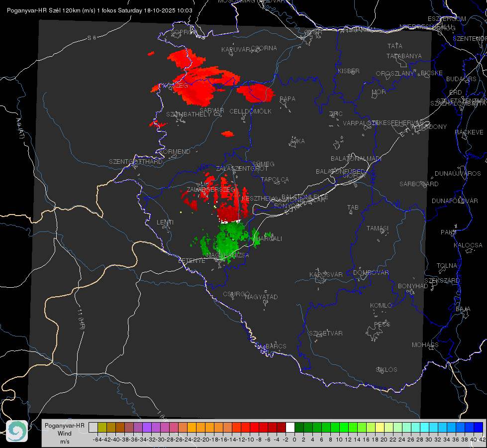
Task: Click the KAPUVAR town label
Action: tap(236, 49)
